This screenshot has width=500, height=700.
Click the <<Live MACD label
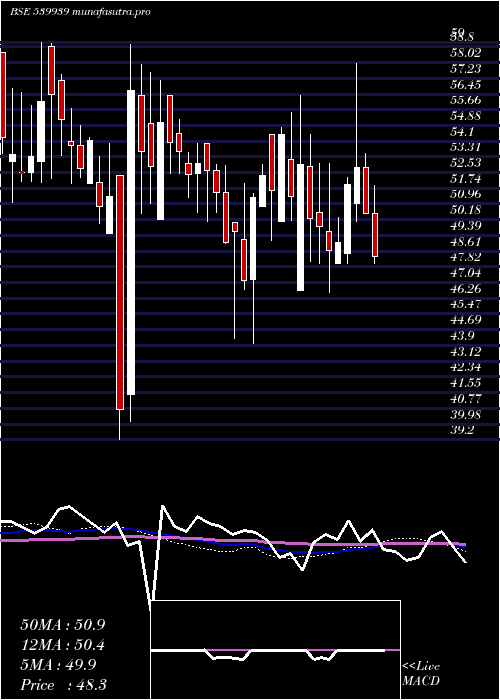click(x=421, y=673)
